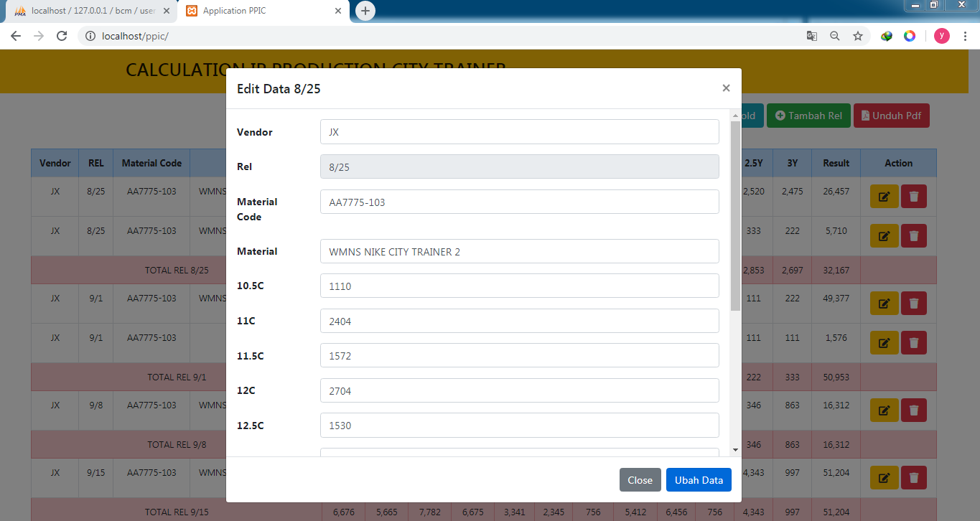Click the modal scrollbar down arrow
Screen dimensions: 980x521
(x=735, y=450)
